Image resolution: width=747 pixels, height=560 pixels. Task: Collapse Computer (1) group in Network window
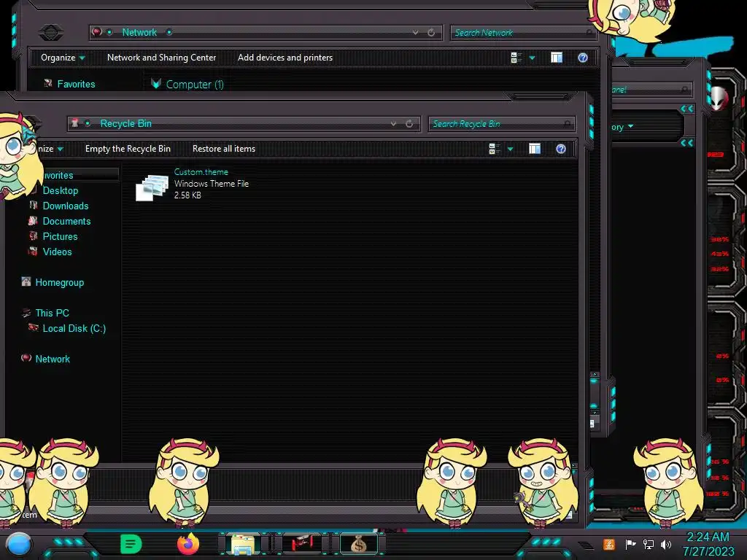(x=156, y=84)
